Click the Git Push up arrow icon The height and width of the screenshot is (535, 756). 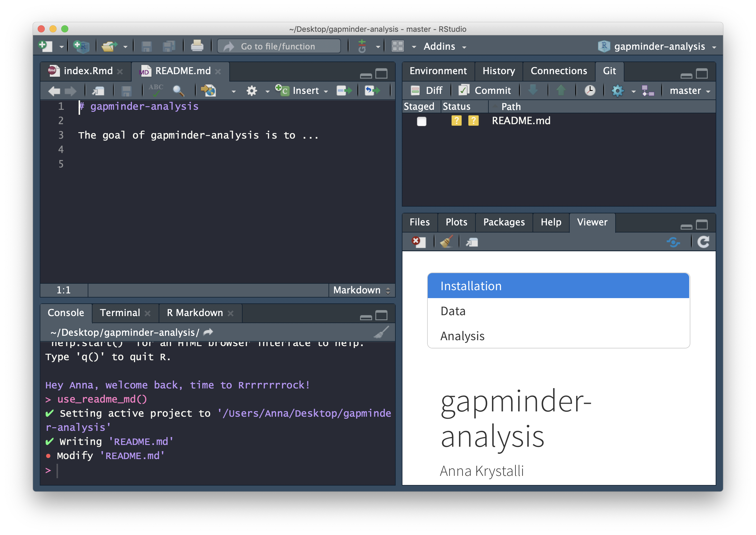click(x=561, y=90)
